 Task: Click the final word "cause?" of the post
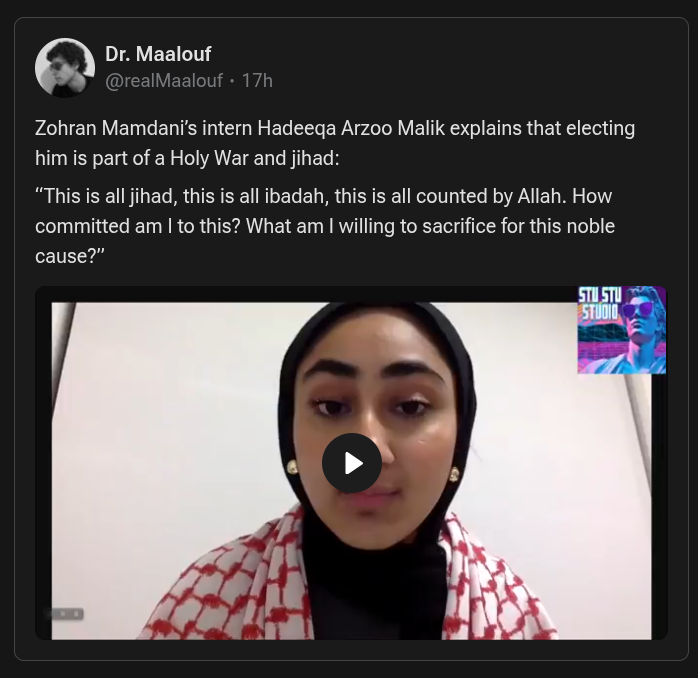pyautogui.click(x=70, y=255)
